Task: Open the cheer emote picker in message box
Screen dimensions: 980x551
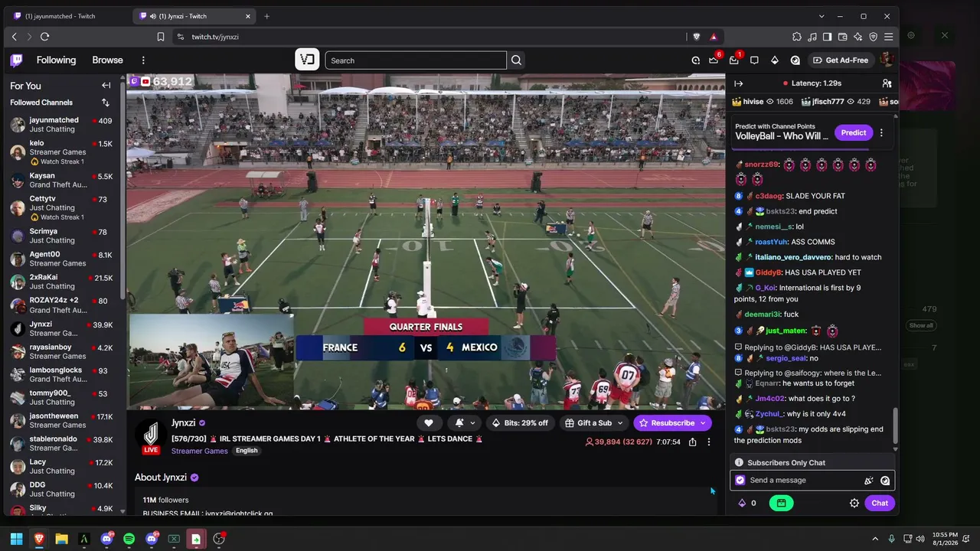Action: (869, 481)
